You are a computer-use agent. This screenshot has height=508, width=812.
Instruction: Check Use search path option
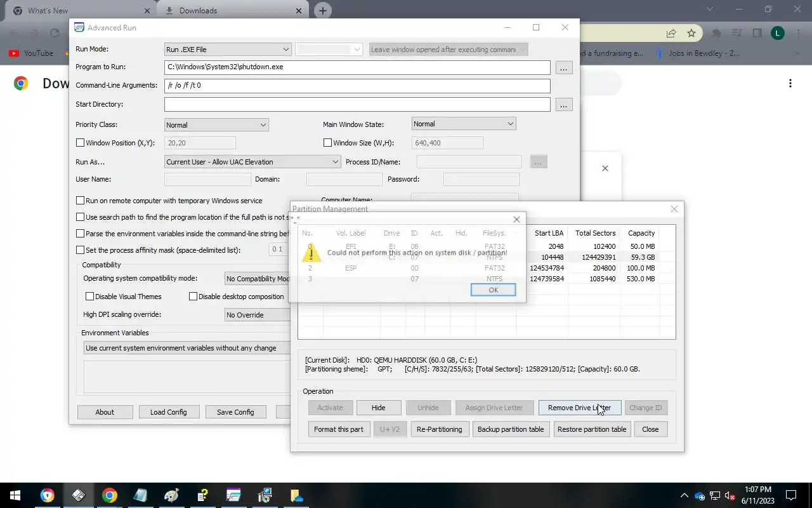pos(80,217)
